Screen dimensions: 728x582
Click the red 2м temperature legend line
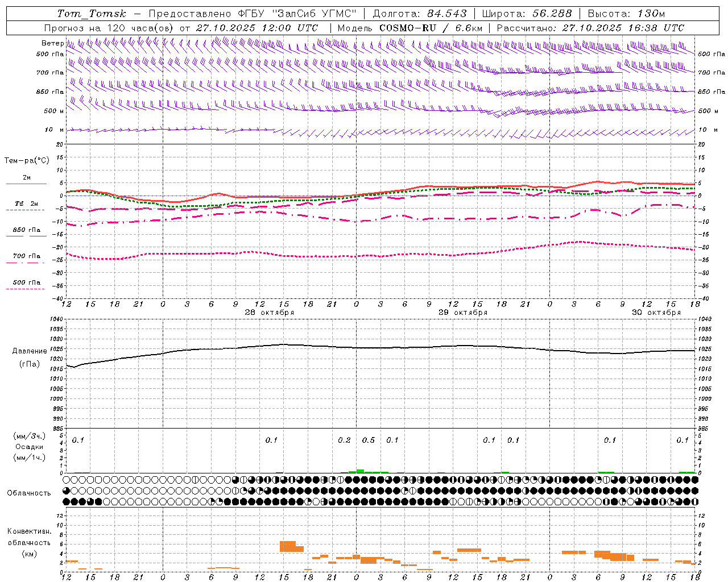26,183
